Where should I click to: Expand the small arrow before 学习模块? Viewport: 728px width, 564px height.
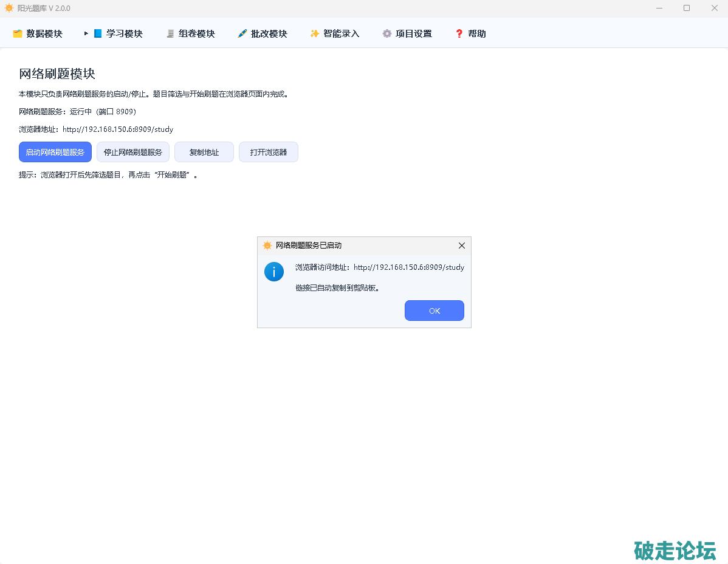coord(86,33)
